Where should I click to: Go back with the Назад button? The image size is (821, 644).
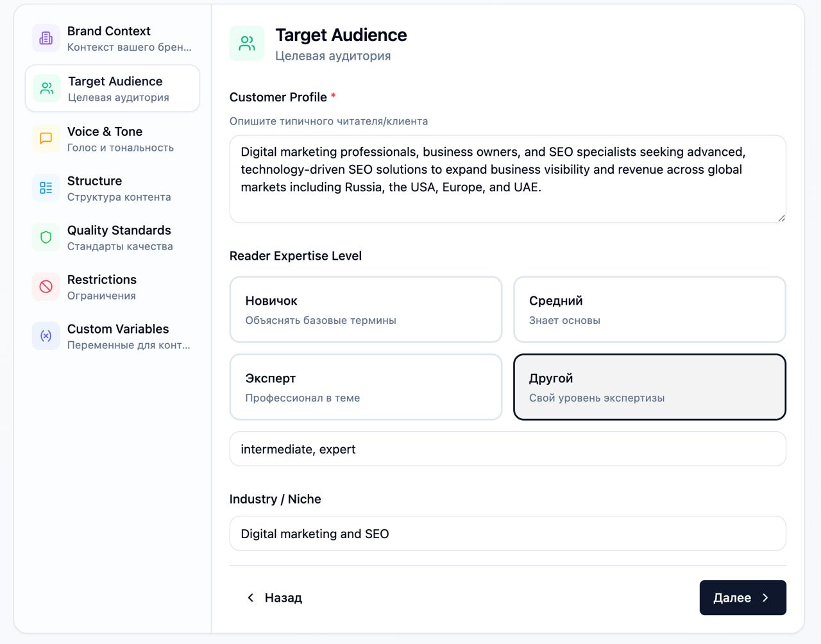point(275,598)
